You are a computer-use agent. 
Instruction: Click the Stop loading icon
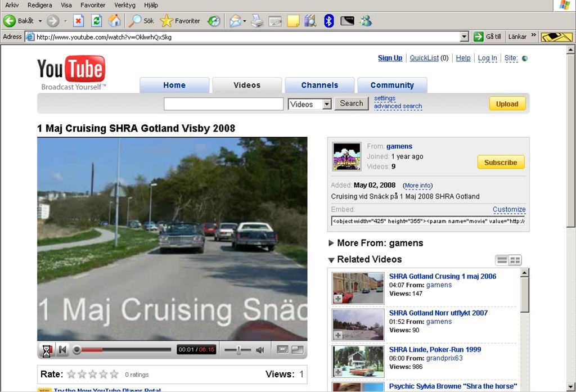(x=78, y=21)
